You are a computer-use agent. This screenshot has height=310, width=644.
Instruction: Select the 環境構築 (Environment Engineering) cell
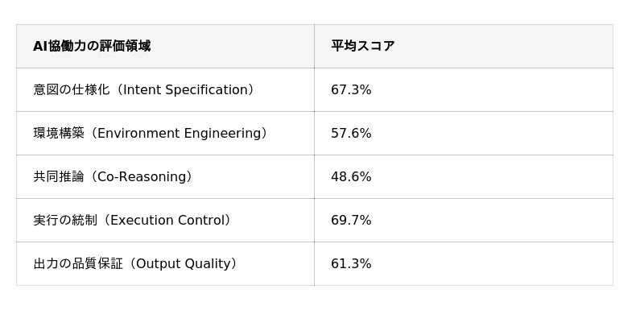(x=165, y=133)
